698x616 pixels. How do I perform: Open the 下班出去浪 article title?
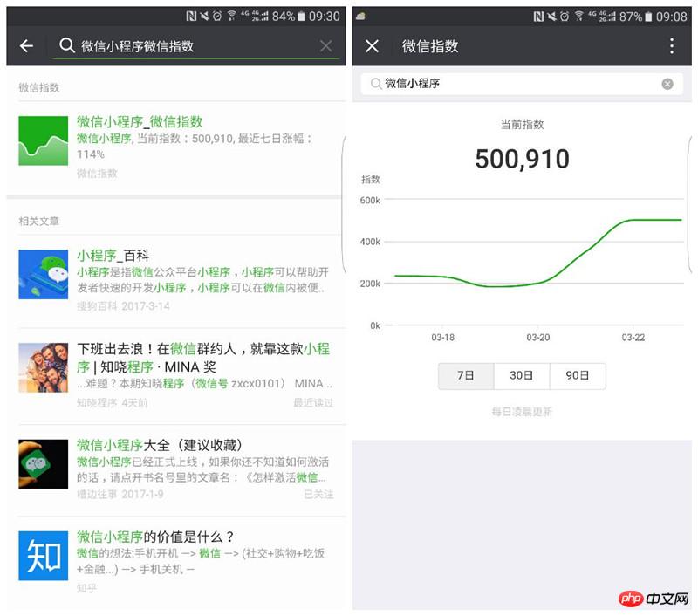click(203, 358)
